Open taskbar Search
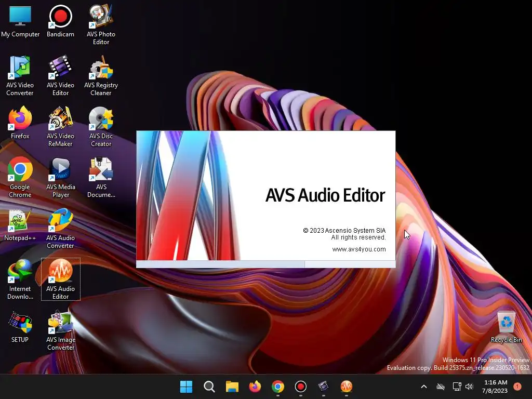Screen dimensions: 532x399 point(209,387)
